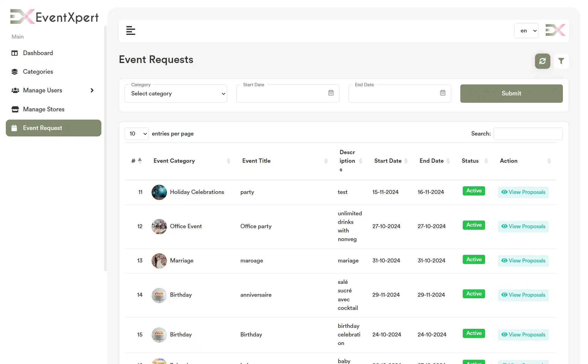Open the sidebar hamburger menu

131,31
